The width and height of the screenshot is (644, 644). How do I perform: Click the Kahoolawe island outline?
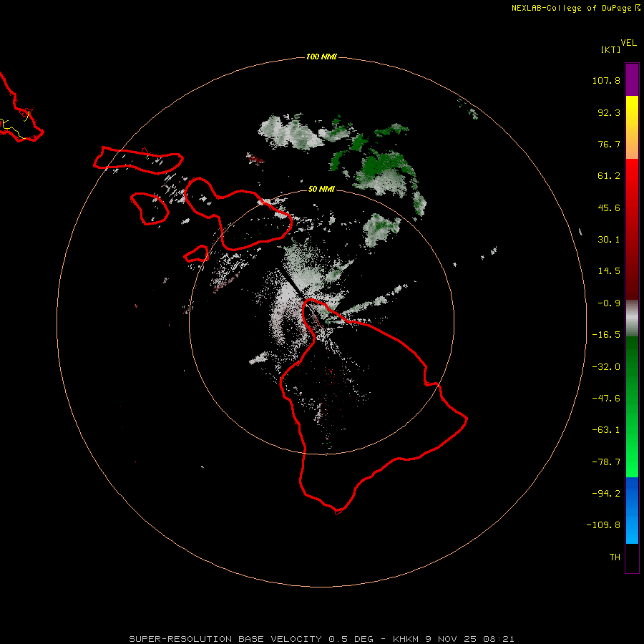[196, 254]
